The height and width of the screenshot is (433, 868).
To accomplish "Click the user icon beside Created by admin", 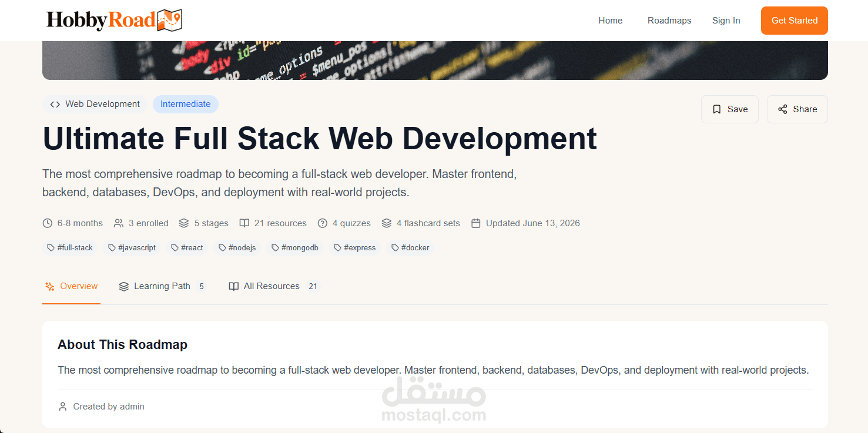I will tap(63, 407).
